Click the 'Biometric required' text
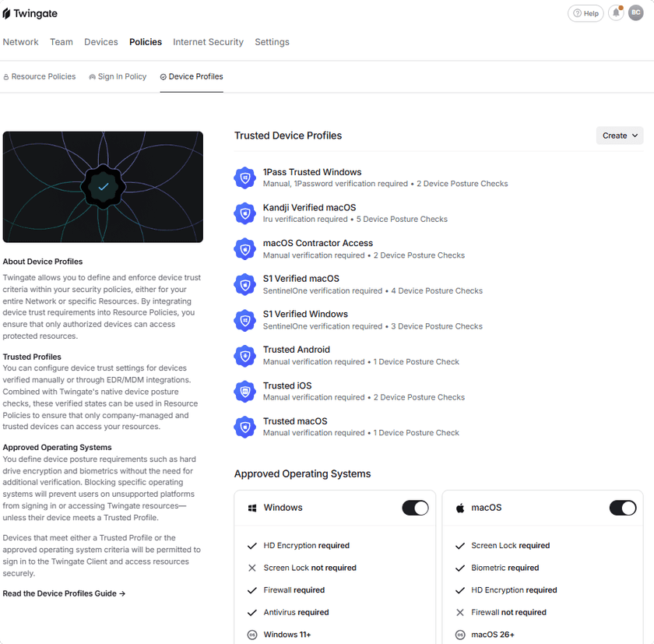Image resolution: width=654 pixels, height=644 pixels. point(505,568)
